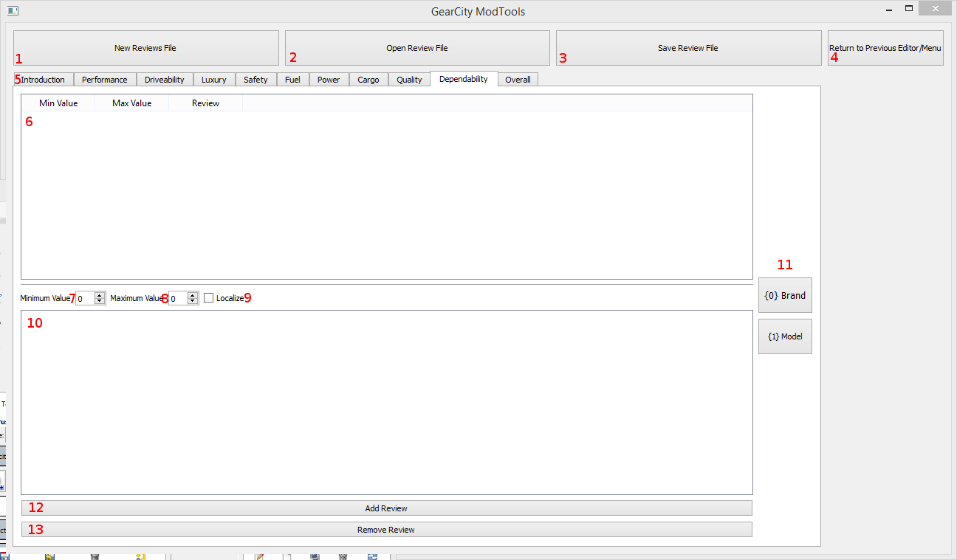
Task: Click the Add Review button
Action: 386,508
